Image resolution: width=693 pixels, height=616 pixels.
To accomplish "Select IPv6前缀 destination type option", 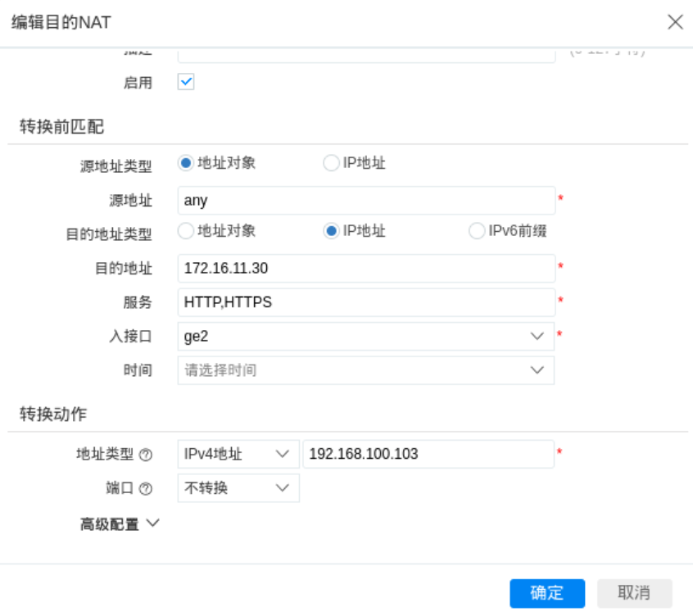I will [477, 231].
